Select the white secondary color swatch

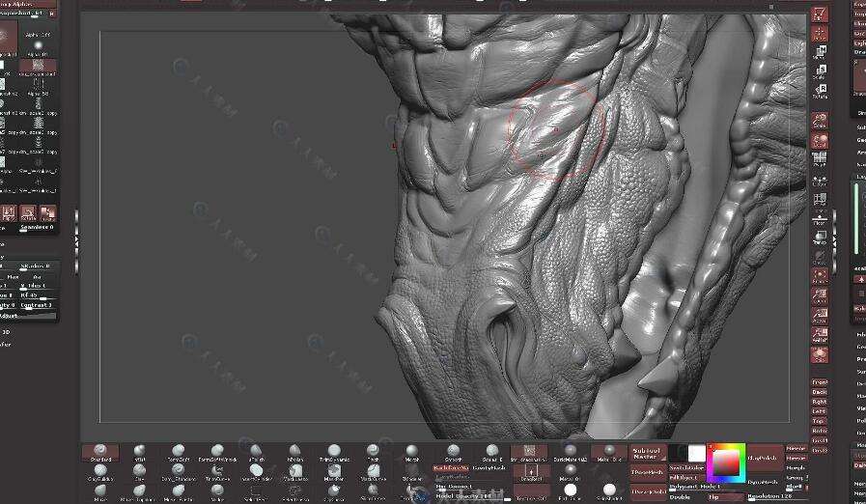pos(697,453)
